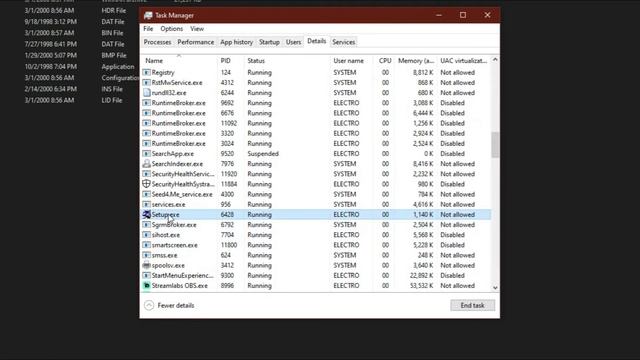Sort by the Memory column header
The height and width of the screenshot is (360, 640).
click(416, 60)
